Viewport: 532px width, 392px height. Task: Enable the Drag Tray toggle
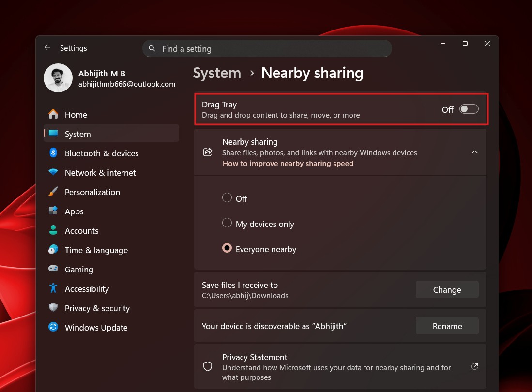tap(469, 109)
